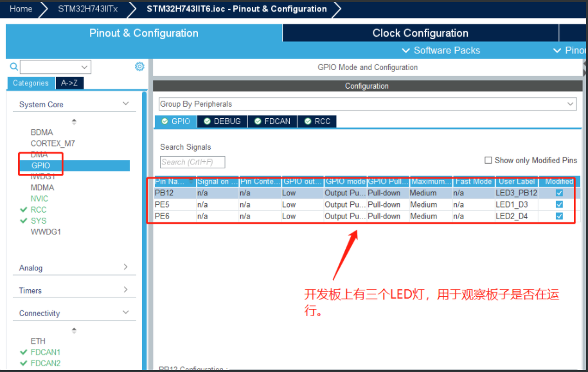The image size is (588, 372).
Task: Click the search magnifier icon
Action: (14, 67)
